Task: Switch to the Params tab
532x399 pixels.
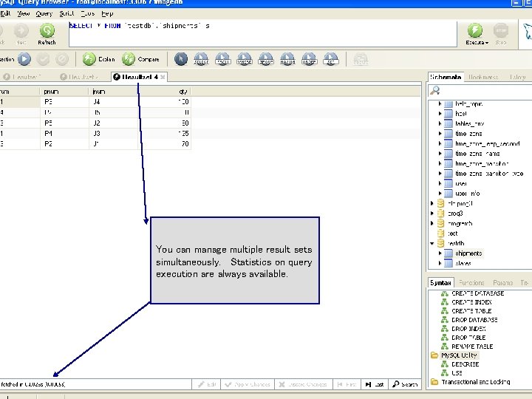Action: tap(503, 282)
